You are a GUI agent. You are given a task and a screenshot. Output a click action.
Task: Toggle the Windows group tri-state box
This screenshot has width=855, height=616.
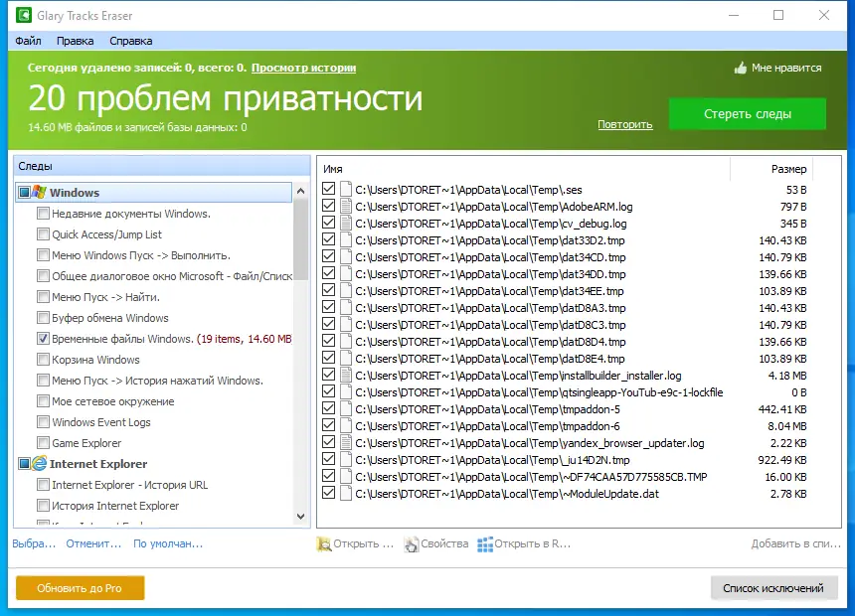click(24, 192)
